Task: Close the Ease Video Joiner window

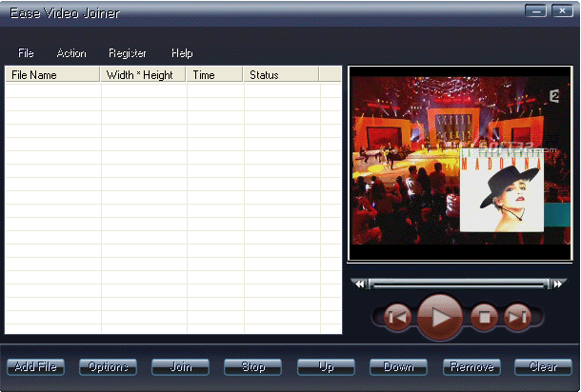Action: [562, 11]
